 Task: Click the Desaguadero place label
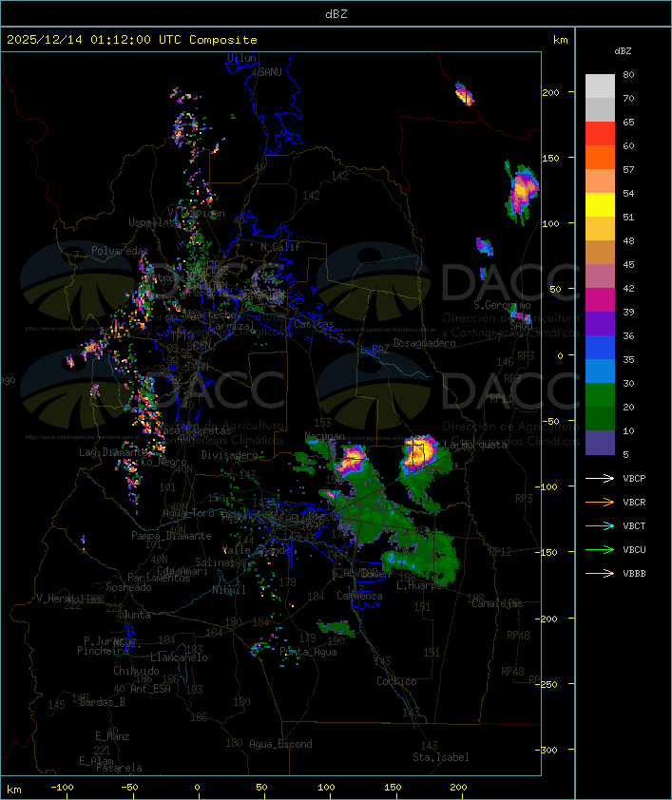pos(424,343)
